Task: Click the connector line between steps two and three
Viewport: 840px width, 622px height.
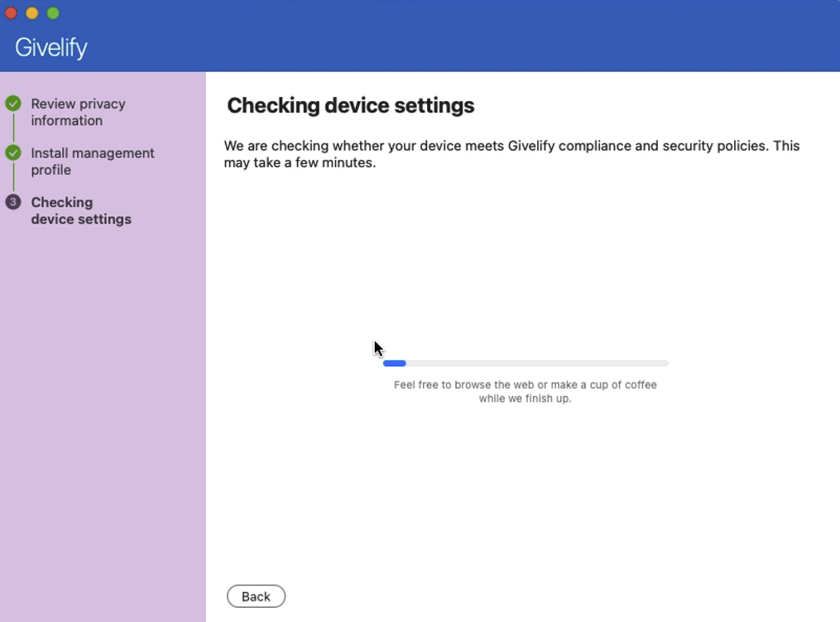Action: tap(13, 178)
